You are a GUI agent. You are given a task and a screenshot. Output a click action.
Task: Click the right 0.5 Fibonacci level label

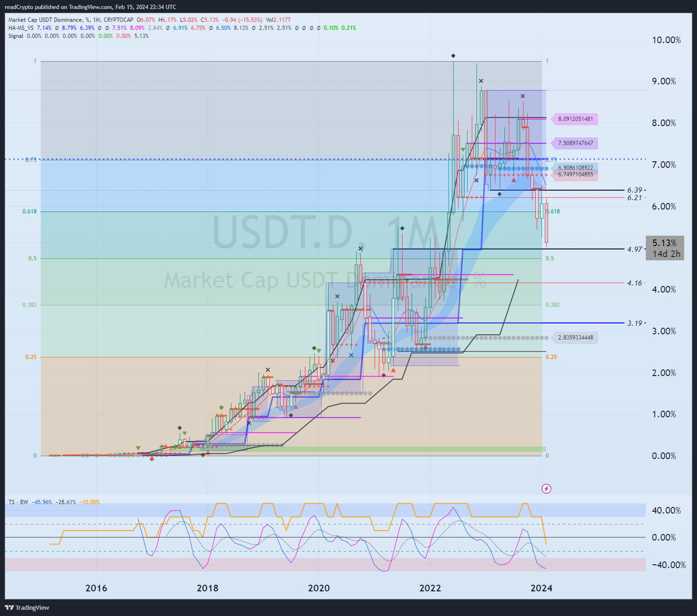550,258
